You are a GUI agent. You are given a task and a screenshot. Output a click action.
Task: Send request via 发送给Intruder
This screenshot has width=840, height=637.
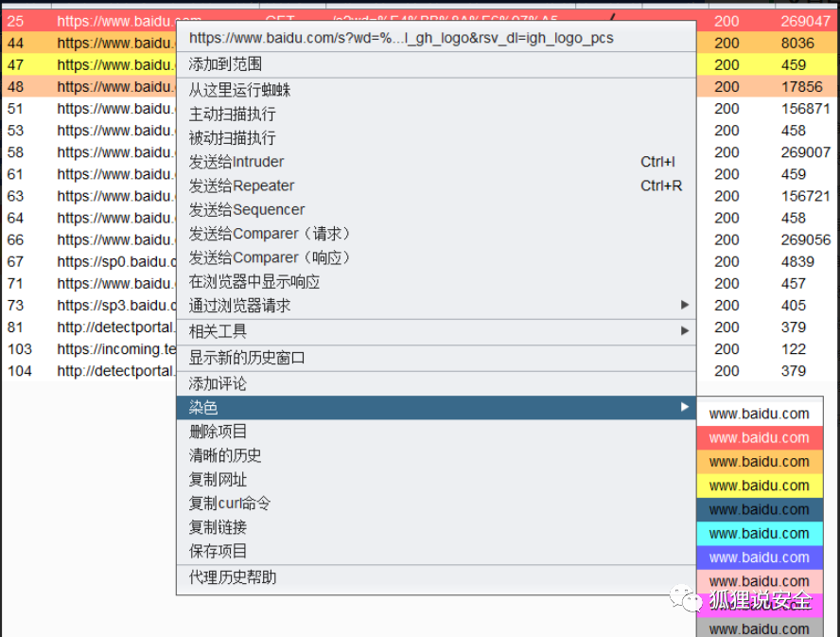point(436,162)
